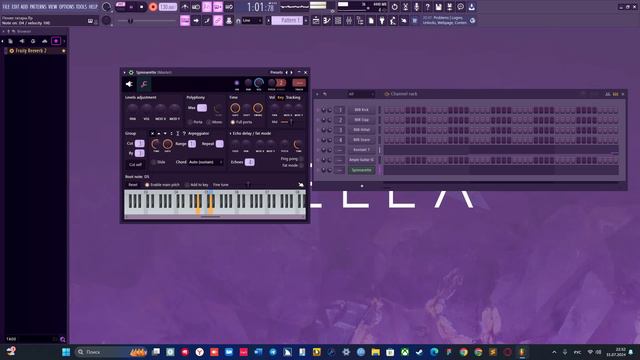The height and width of the screenshot is (360, 640).
Task: Click the arrow right of Pattern 1
Action: pyautogui.click(x=306, y=20)
